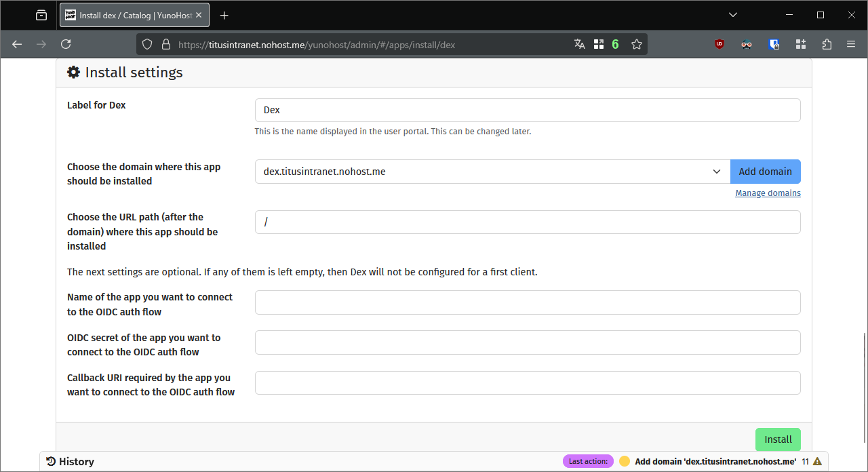The width and height of the screenshot is (868, 472).
Task: Click the site padlock security icon
Action: (x=165, y=44)
